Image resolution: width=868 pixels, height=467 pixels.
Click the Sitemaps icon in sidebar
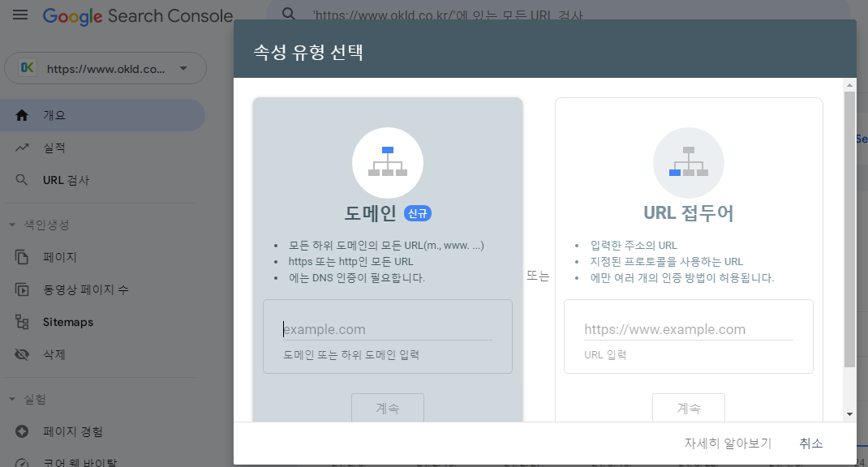(22, 322)
